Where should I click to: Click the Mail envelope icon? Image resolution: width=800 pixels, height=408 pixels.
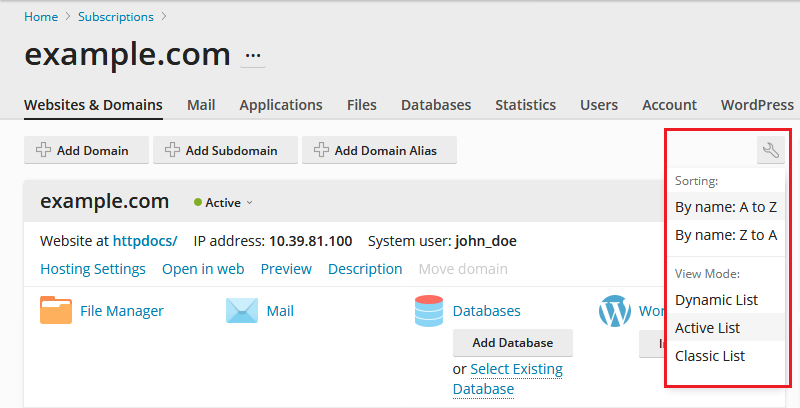[242, 311]
